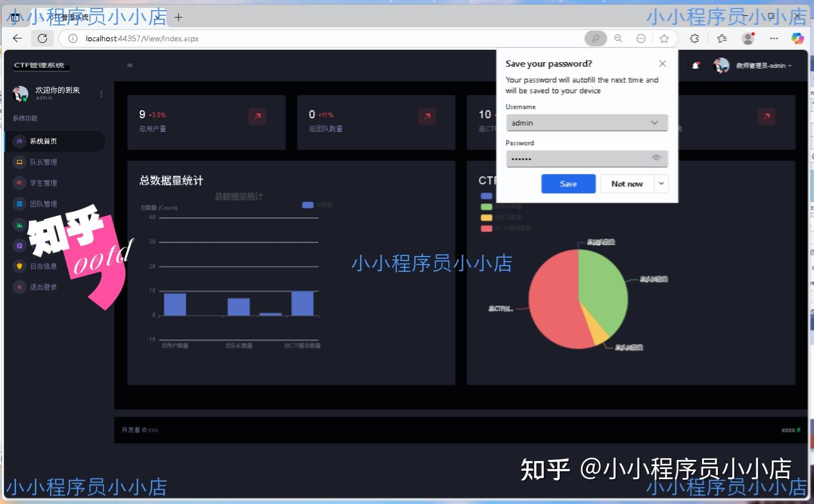Screen dimensions: 814x504
Task: Click the arrow icon on 总用户量 card
Action: [257, 116]
